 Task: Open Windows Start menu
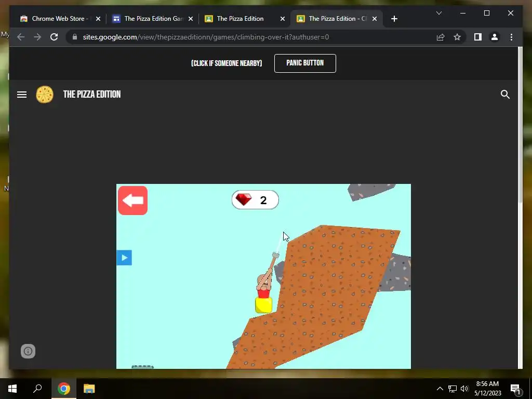point(12,389)
